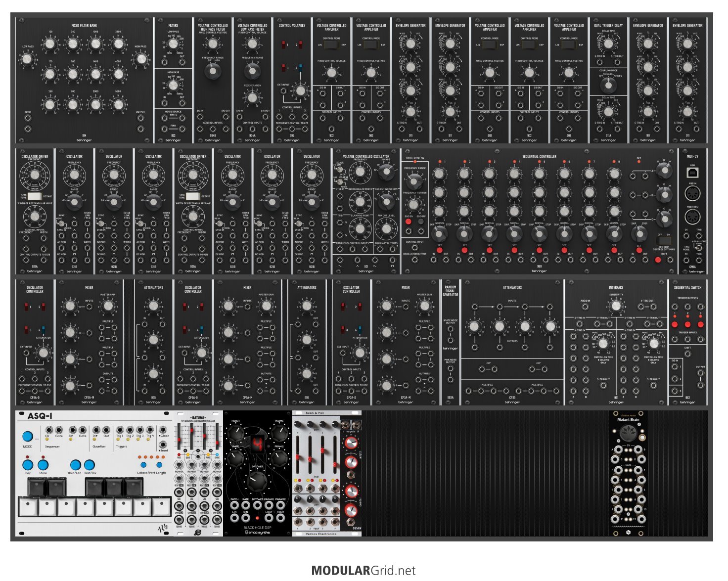The image size is (728, 581).
Task: Tap the Hold/Len button on ASQ-1
Action: click(75, 465)
